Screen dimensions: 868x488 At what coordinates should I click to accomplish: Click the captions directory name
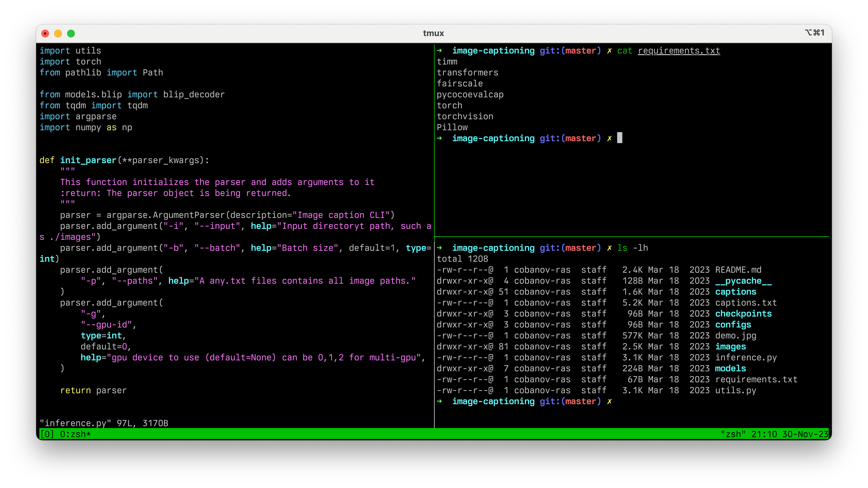tap(735, 292)
